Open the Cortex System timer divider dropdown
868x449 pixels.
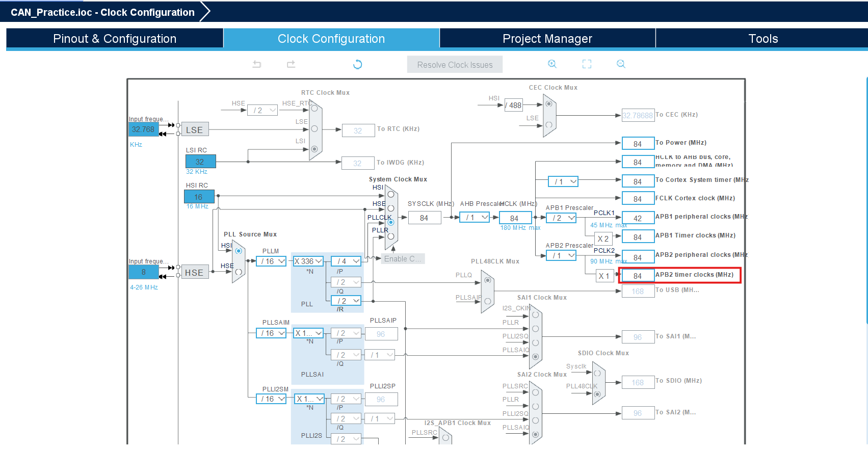[564, 182]
